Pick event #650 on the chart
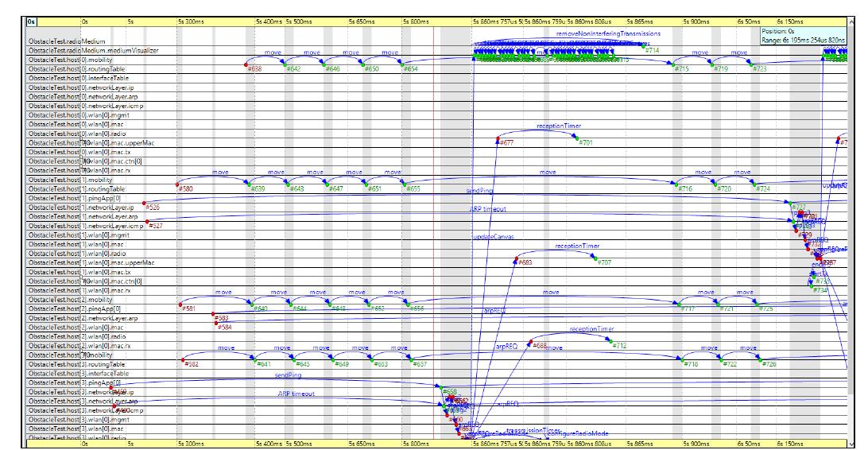Viewport: 868px width, 450px height. tap(363, 64)
